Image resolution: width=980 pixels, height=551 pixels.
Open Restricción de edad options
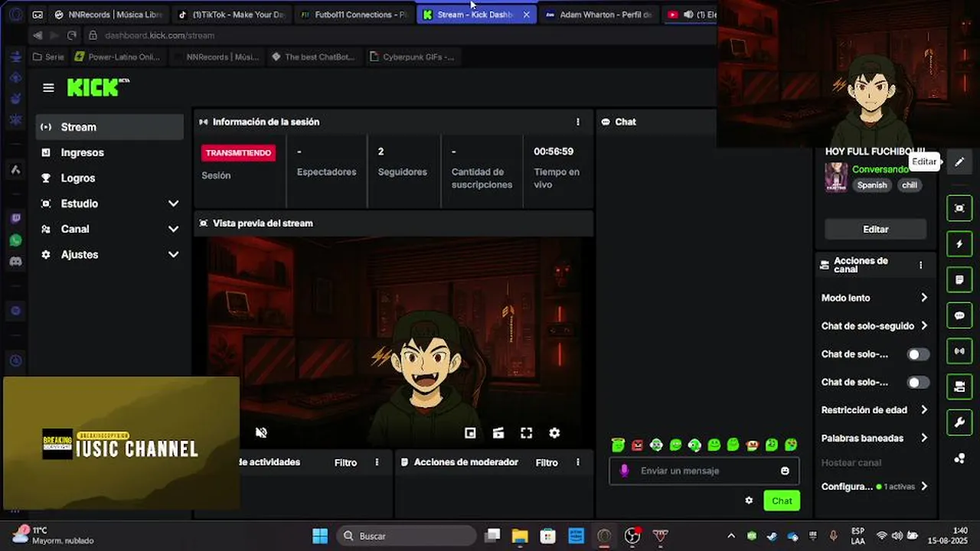pos(875,410)
